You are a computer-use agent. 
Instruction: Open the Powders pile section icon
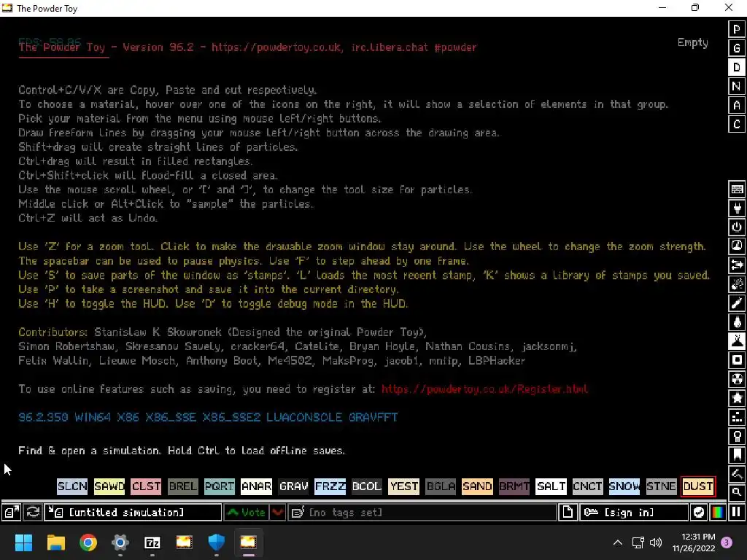coord(737,341)
